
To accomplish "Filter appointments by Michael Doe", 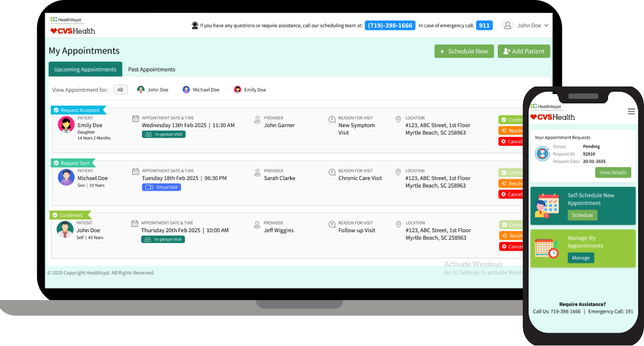I will click(201, 89).
